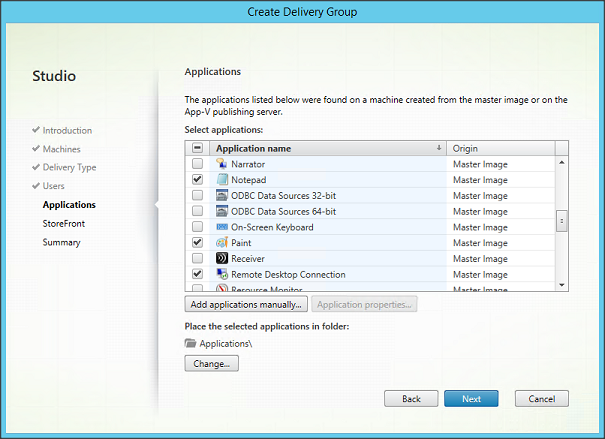Click the Remote Desktop Connection icon
The height and width of the screenshot is (439, 605).
(x=222, y=274)
